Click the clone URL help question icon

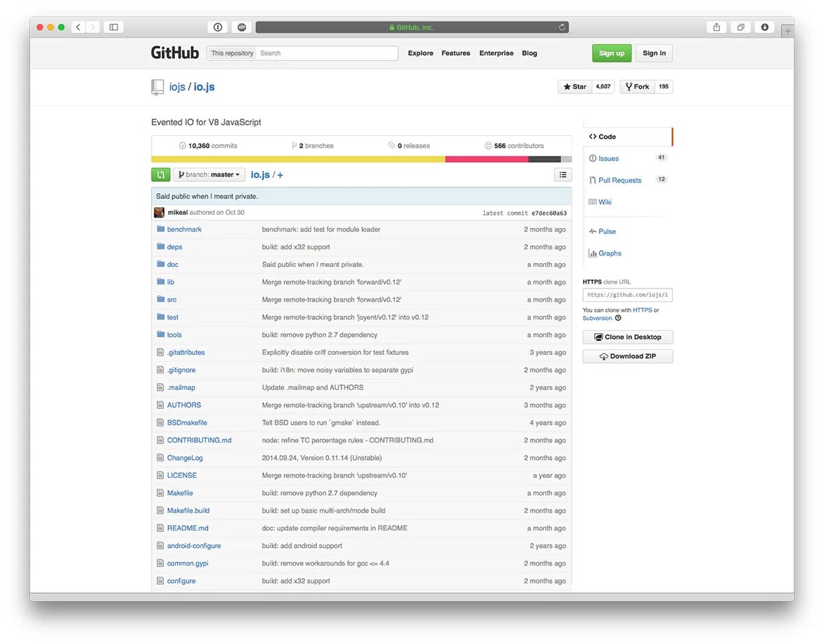618,318
